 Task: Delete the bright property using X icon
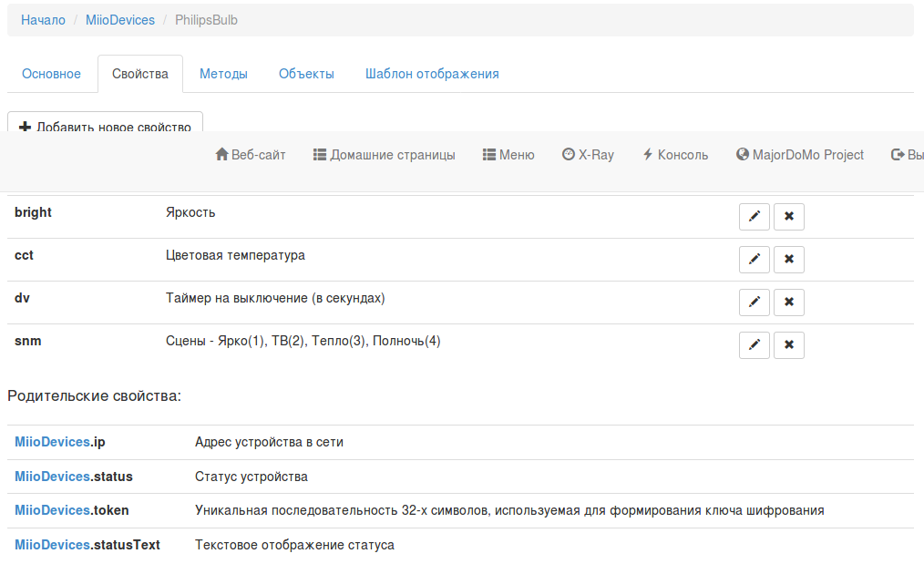point(788,216)
